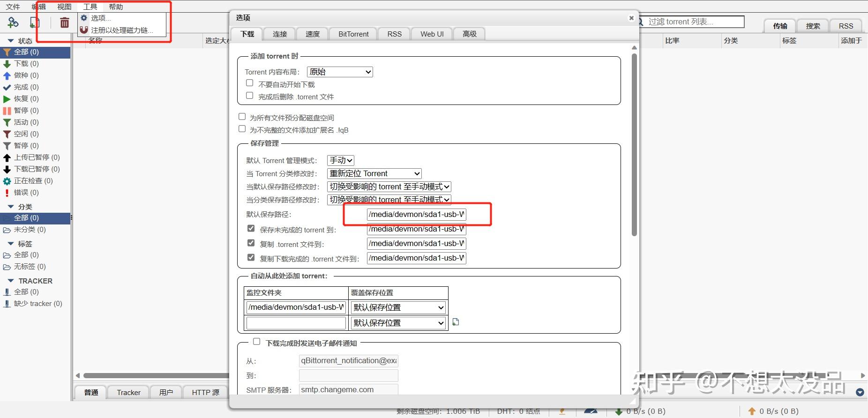Switch to the 速度 options tab

(x=313, y=34)
